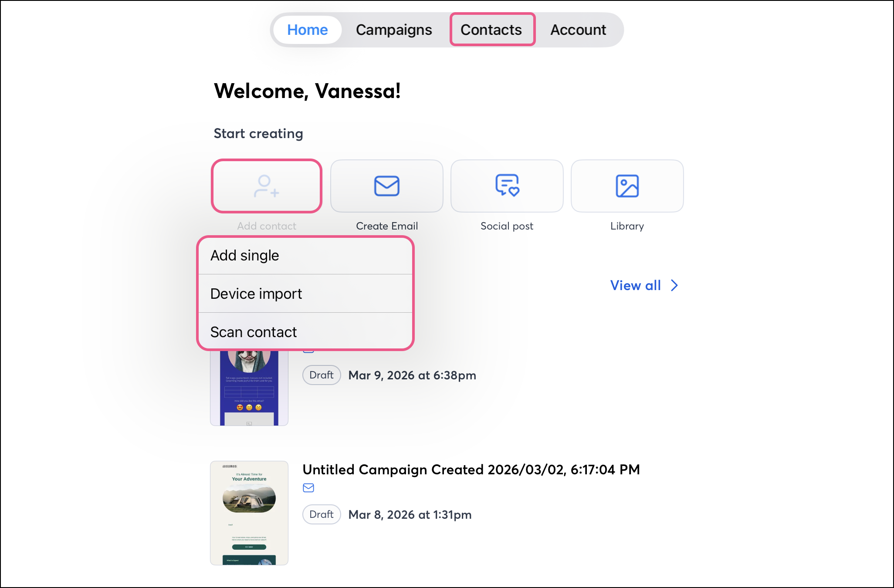
Task: Open the Campaigns tab
Action: 394,30
